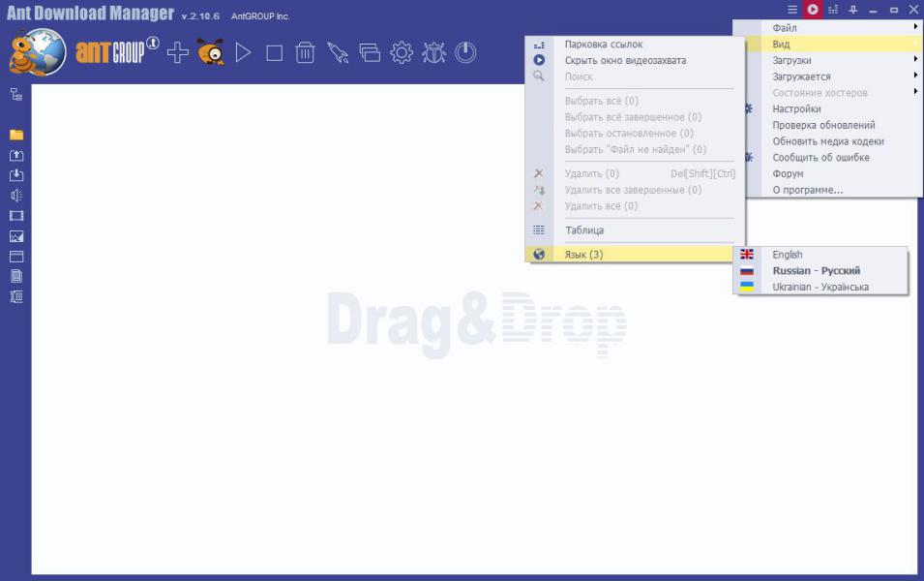
Task: Expand the Загрузки submenu
Action: 828,60
